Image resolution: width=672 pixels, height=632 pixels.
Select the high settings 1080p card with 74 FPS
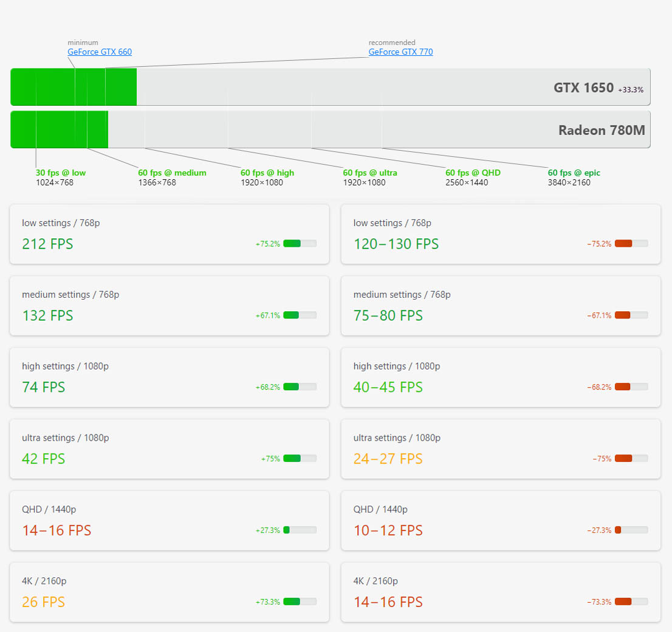click(169, 377)
